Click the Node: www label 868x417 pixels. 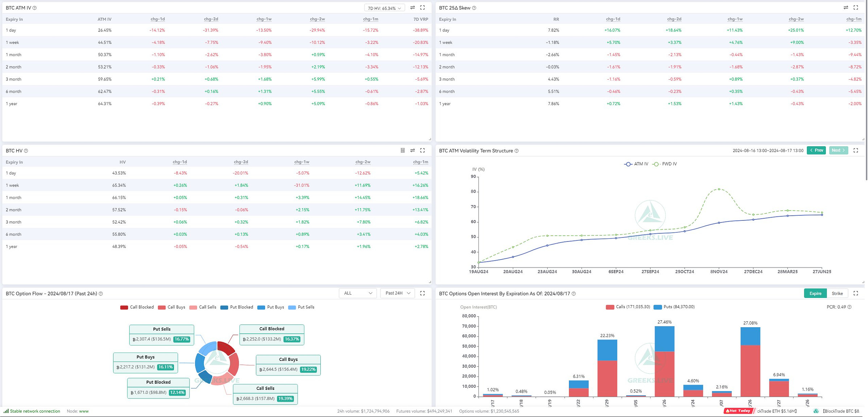[x=77, y=411]
